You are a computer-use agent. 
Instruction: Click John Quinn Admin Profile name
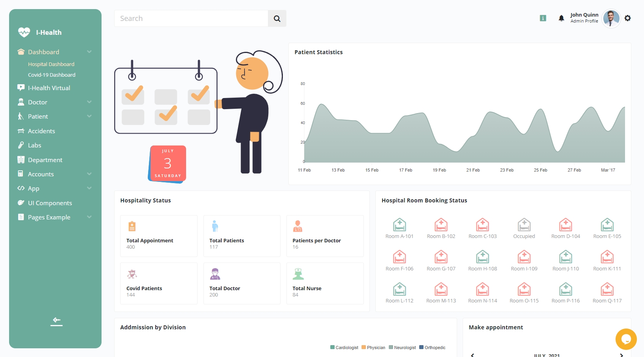tap(584, 18)
